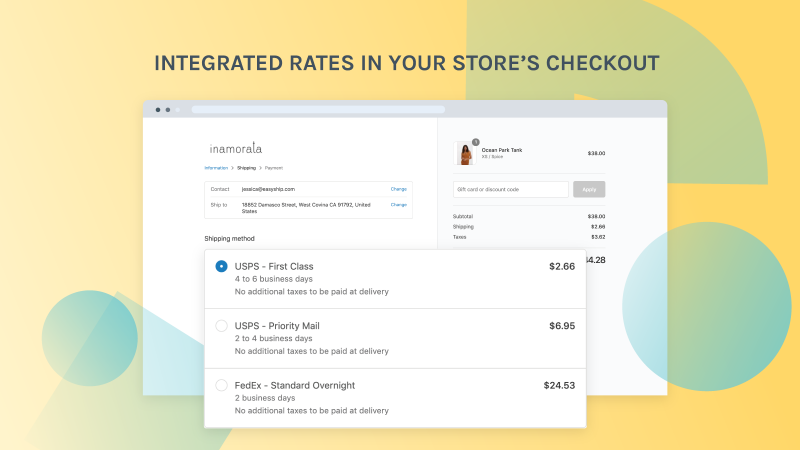Click the Ocean Park Tank product name
Viewport: 800px width, 450px height.
coord(502,150)
